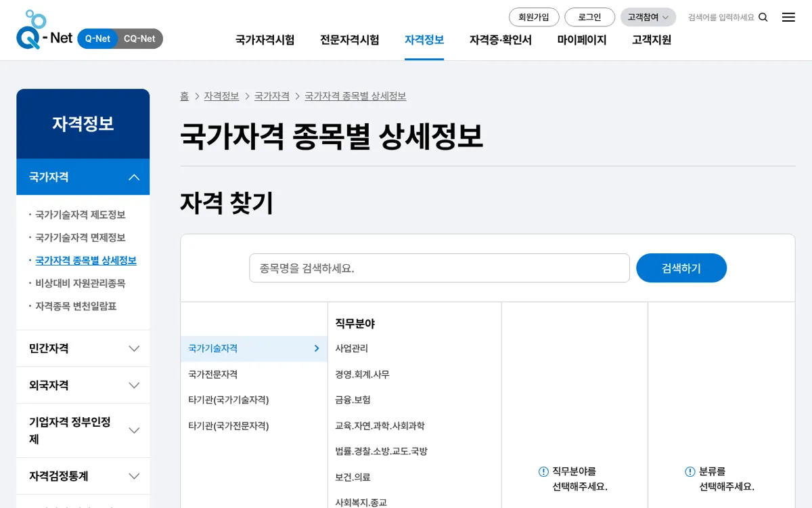Click the 로그인 button

(589, 18)
